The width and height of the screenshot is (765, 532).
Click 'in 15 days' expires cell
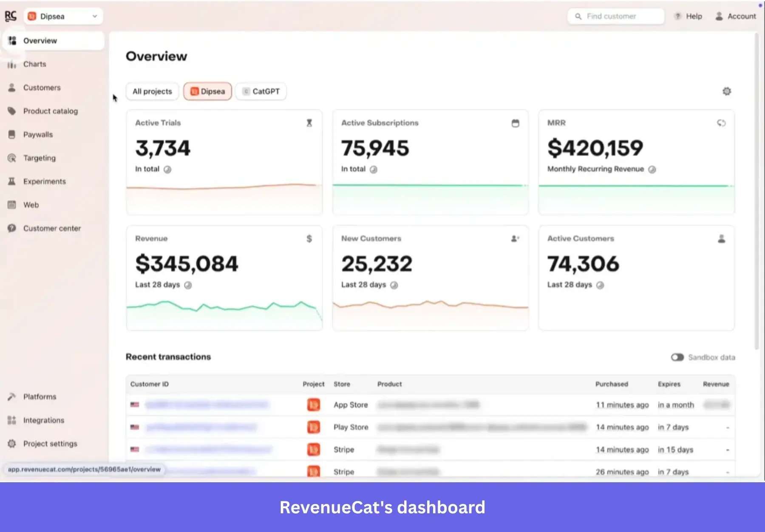coord(675,450)
